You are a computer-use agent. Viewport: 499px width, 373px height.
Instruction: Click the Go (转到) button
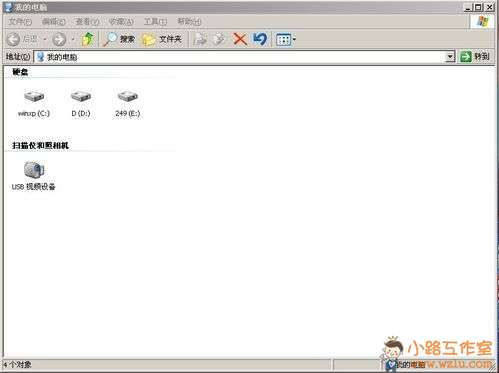475,57
